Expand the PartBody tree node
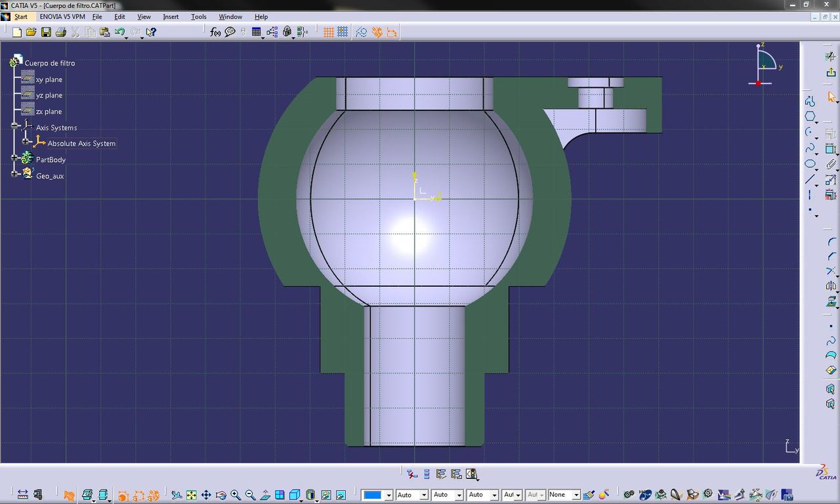Screen dimensions: 840x504 coord(14,157)
